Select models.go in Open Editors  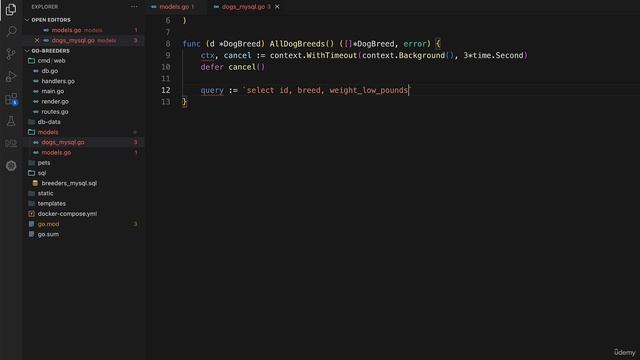tap(66, 30)
